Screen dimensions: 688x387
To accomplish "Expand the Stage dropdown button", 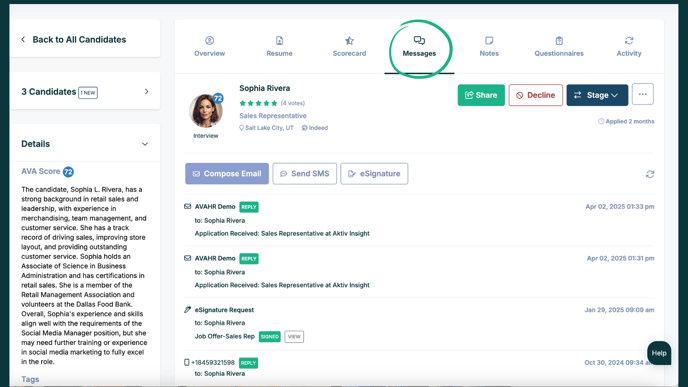I will coord(597,95).
